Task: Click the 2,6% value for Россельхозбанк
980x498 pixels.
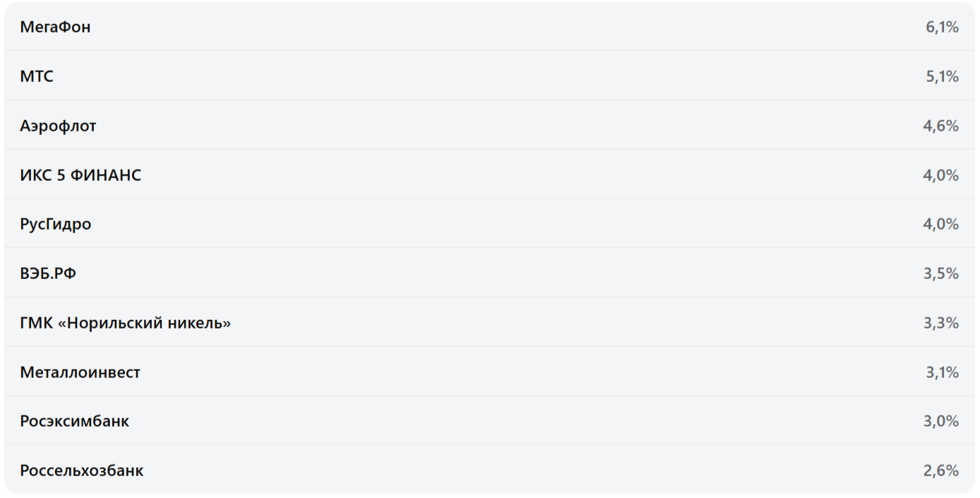Action: (x=940, y=471)
